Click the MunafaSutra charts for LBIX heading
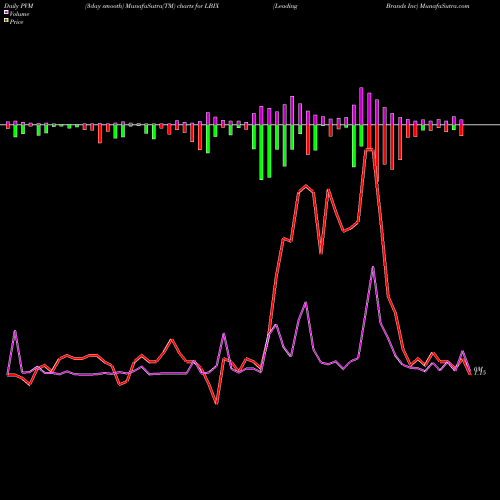The image size is (500, 500). [x=152, y=6]
